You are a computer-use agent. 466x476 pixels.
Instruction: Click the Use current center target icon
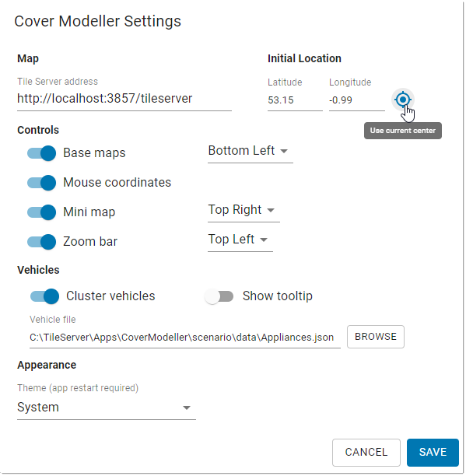(402, 100)
